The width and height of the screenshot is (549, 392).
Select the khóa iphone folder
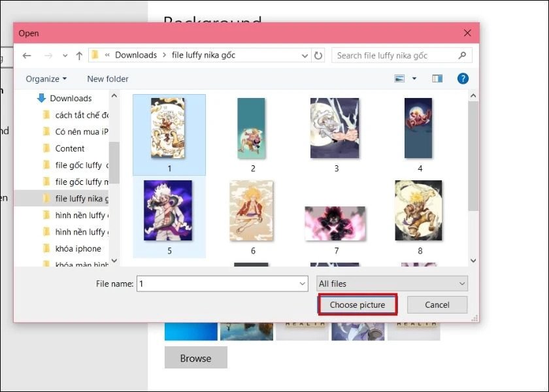[x=78, y=248]
